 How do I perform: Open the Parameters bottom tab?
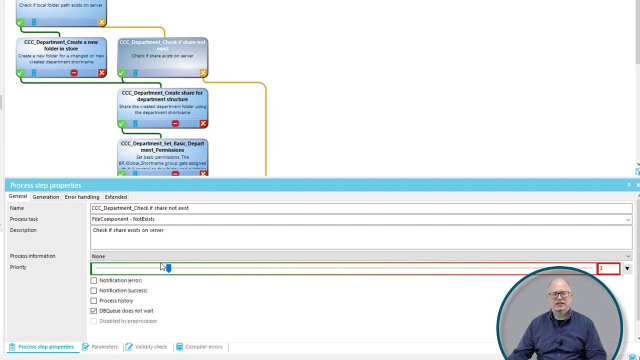tap(100, 347)
